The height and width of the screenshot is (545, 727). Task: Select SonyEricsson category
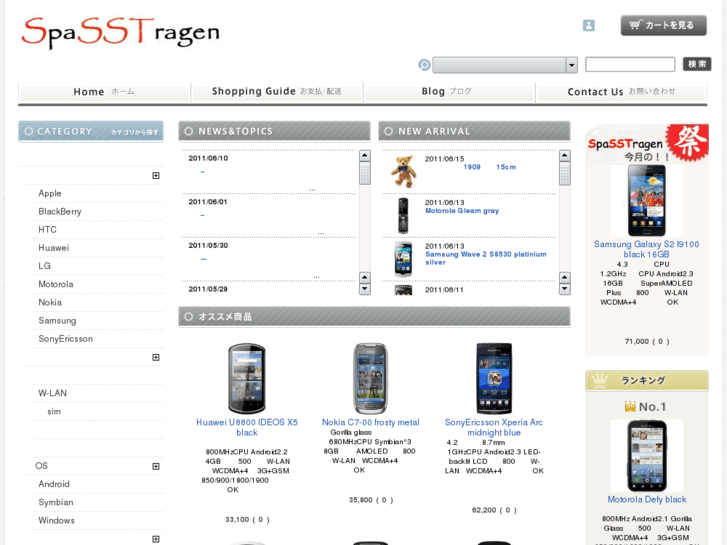[x=65, y=339]
